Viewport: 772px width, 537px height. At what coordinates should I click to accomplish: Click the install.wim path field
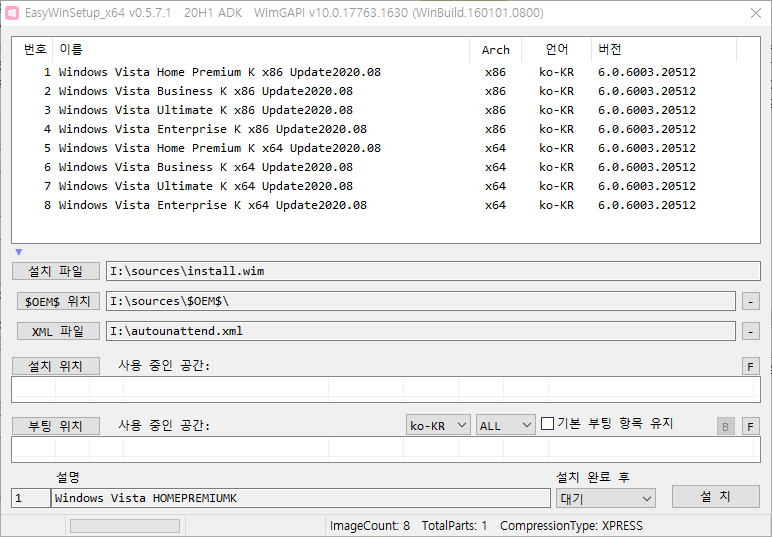click(x=433, y=271)
